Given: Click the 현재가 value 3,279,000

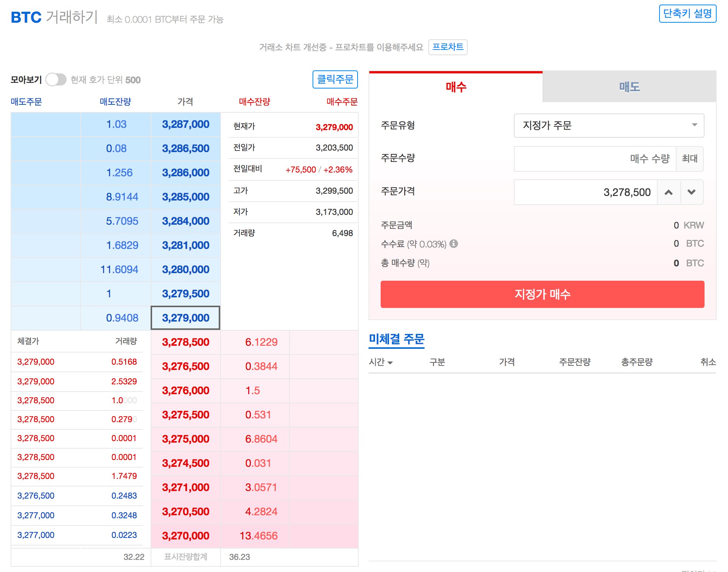Looking at the screenshot, I should click(x=334, y=126).
